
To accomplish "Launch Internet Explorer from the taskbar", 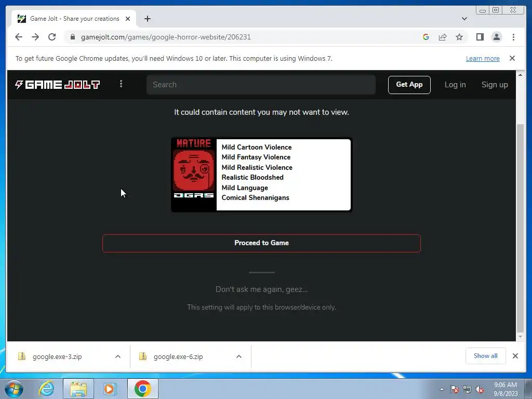I will [46, 389].
